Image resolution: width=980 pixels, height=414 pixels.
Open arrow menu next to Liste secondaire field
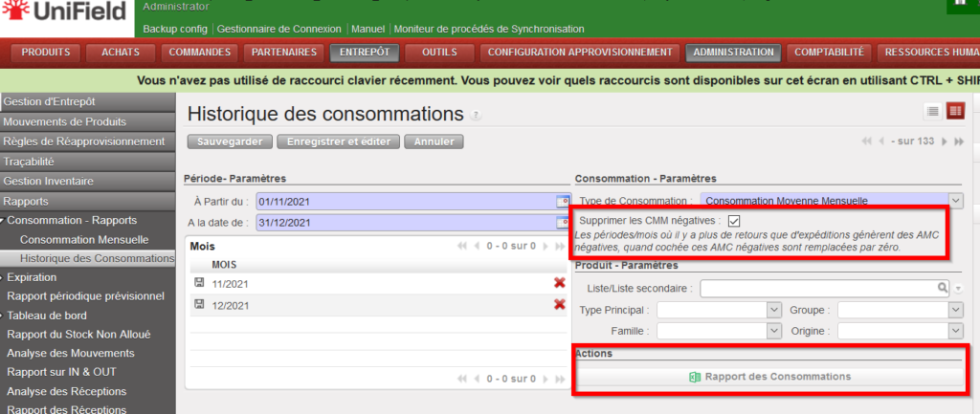click(x=959, y=289)
